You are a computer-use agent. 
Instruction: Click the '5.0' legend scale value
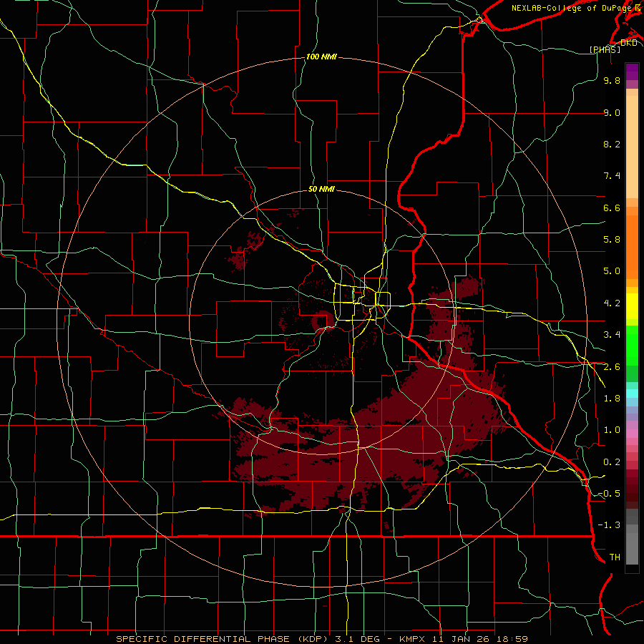(612, 271)
